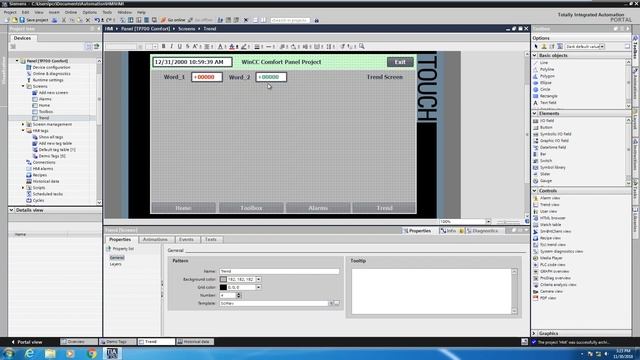Click the Home button on HMI screen
The width and height of the screenshot is (640, 360).
183,208
